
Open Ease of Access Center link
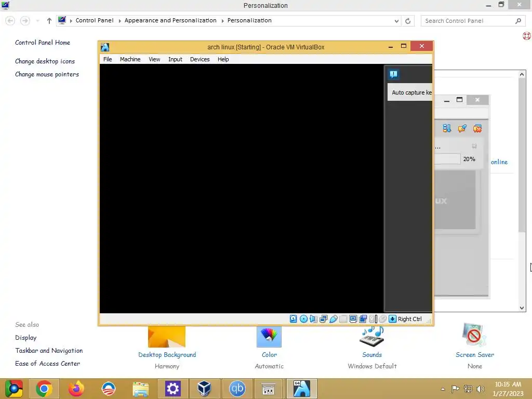(47, 363)
